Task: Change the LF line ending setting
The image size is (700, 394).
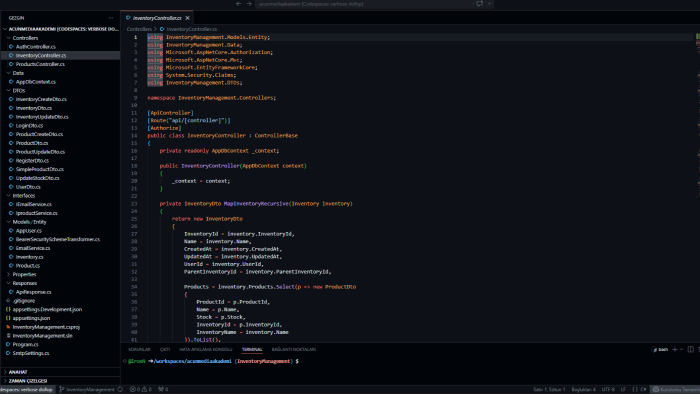Action: [x=623, y=390]
